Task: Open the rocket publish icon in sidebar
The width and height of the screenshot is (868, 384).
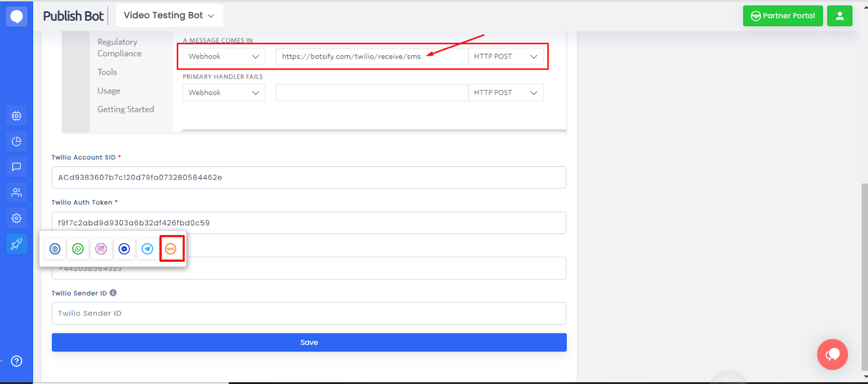Action: click(16, 244)
